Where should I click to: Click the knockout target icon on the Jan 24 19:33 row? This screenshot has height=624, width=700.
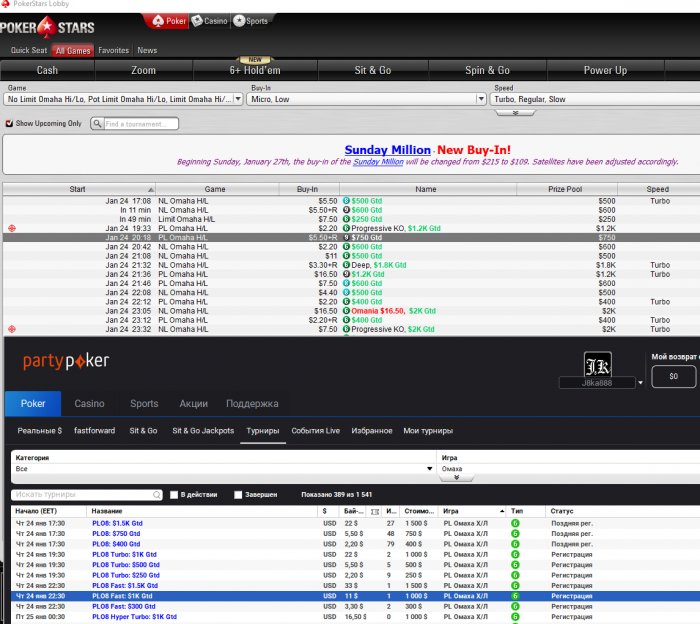[x=12, y=228]
